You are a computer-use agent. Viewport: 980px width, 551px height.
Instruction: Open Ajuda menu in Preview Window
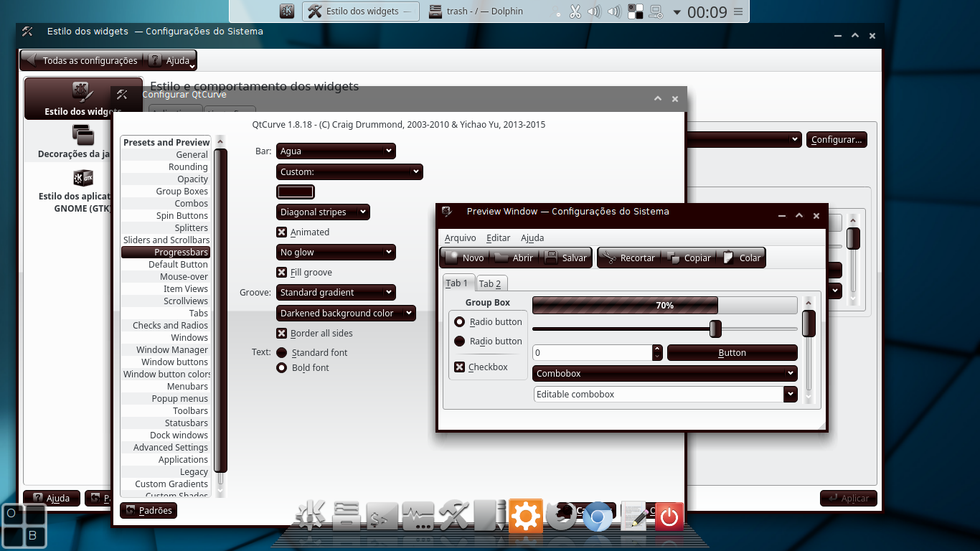click(x=532, y=237)
